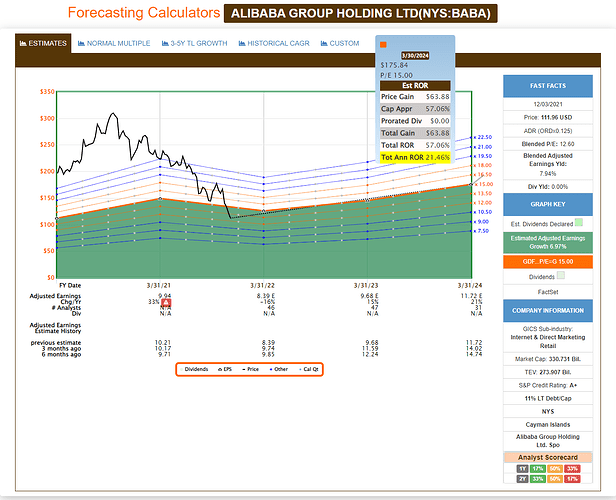The width and height of the screenshot is (616, 500).
Task: Click the x 22.50 P/E multiple label
Action: pyautogui.click(x=483, y=137)
